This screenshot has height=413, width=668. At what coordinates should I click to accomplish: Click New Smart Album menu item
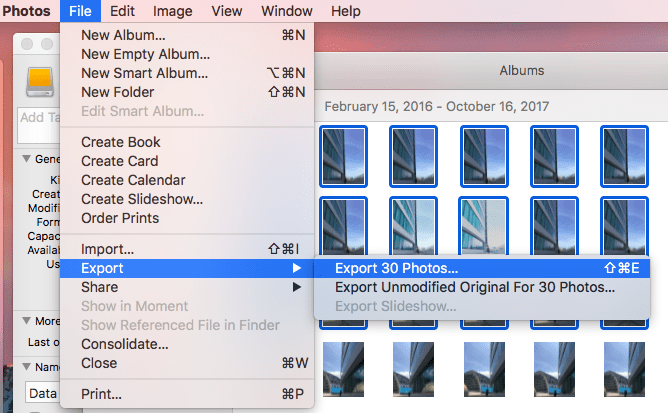(145, 73)
